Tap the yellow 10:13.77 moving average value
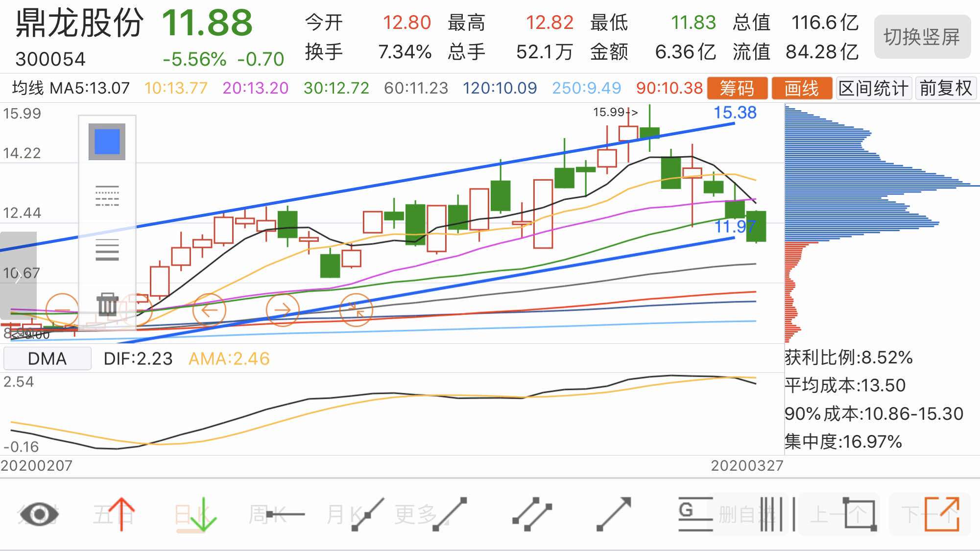The width and height of the screenshot is (980, 551). [x=176, y=88]
